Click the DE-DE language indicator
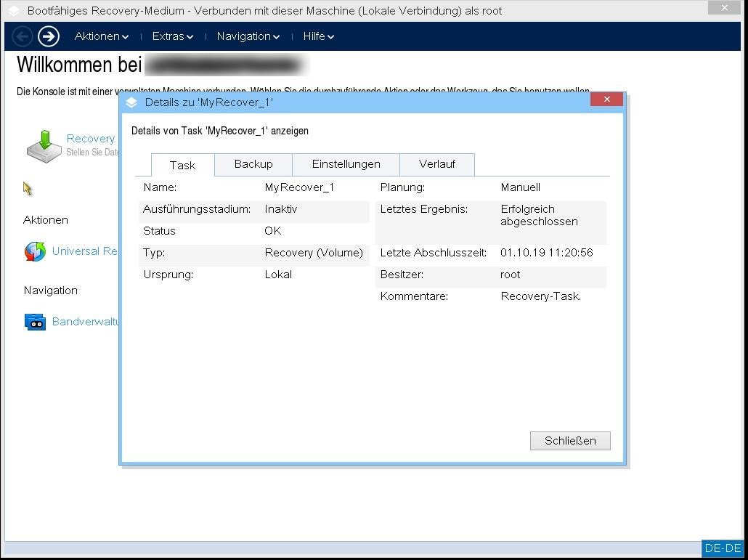Image resolution: width=748 pixels, height=560 pixels. pos(723,548)
